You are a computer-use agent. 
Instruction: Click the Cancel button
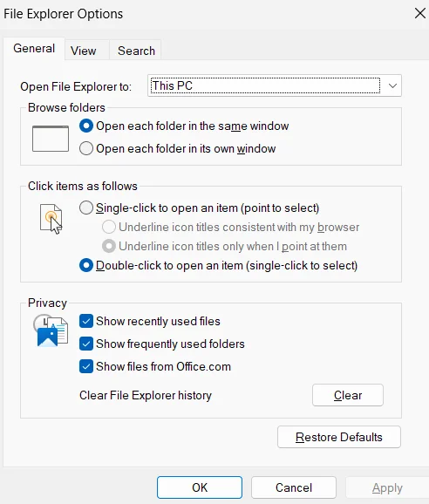tap(294, 487)
